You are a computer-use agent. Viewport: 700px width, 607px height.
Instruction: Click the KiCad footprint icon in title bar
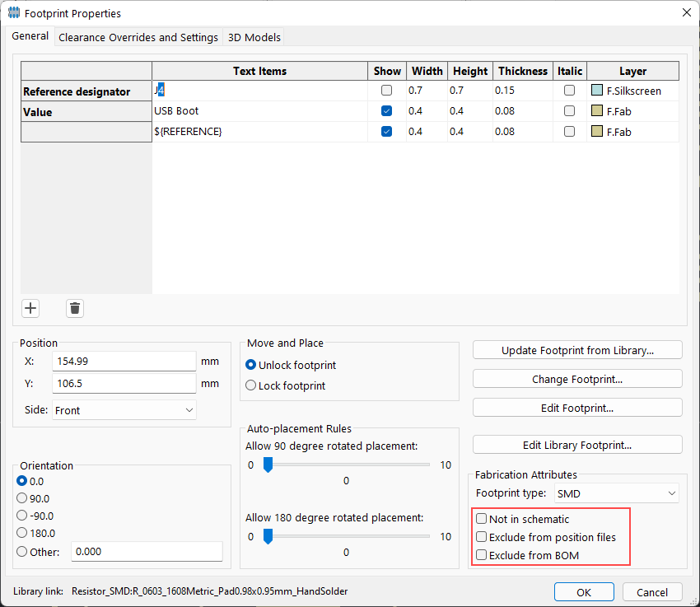[x=14, y=13]
